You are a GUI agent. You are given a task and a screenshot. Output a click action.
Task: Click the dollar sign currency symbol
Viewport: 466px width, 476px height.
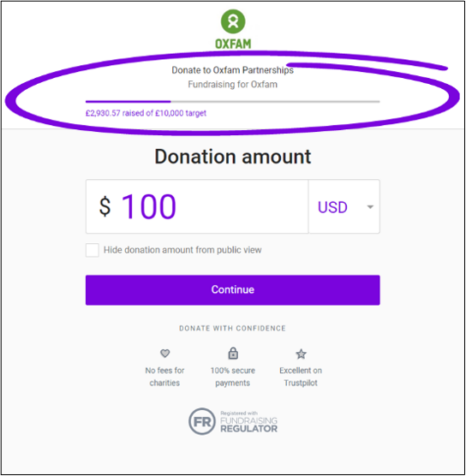pyautogui.click(x=105, y=206)
